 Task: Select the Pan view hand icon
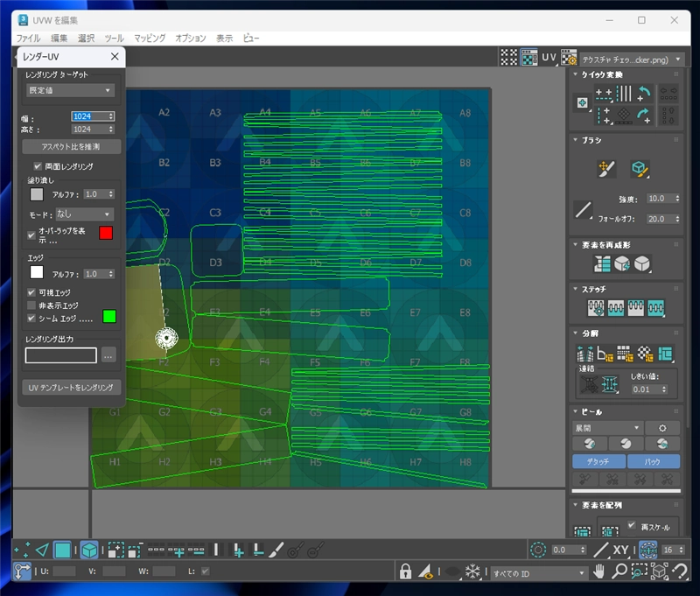point(599,572)
